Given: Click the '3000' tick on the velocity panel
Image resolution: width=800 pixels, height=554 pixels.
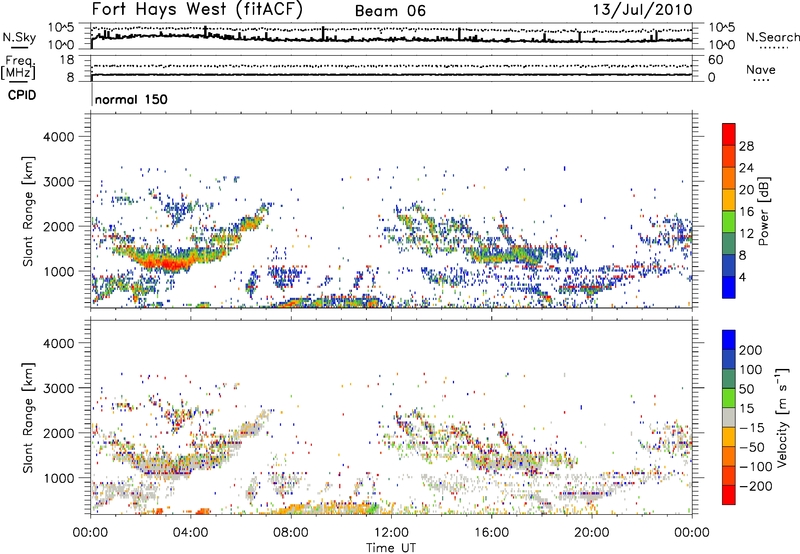Looking at the screenshot, I should coord(59,388).
